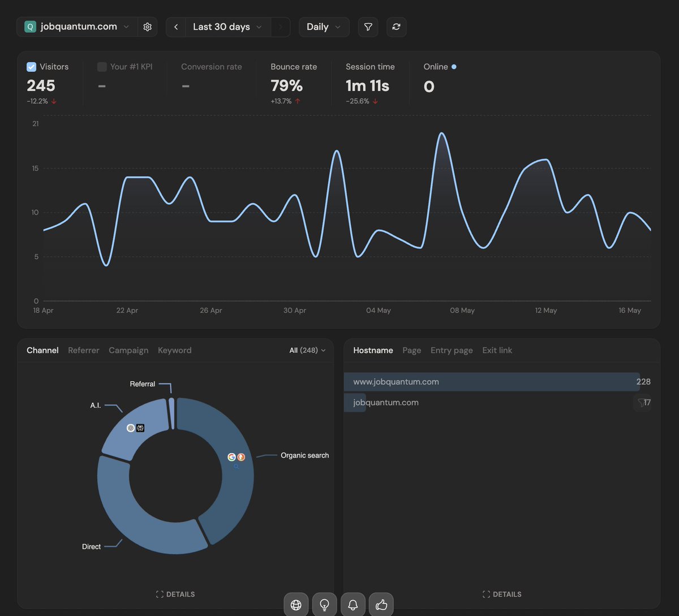The image size is (679, 616).
Task: Open the Daily interval dropdown
Action: 324,27
